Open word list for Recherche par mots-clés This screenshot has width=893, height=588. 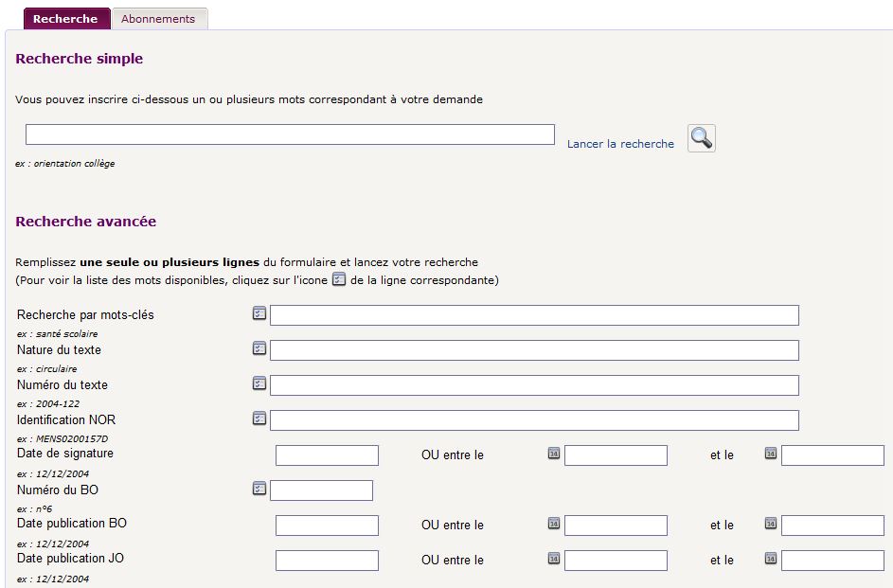[259, 313]
